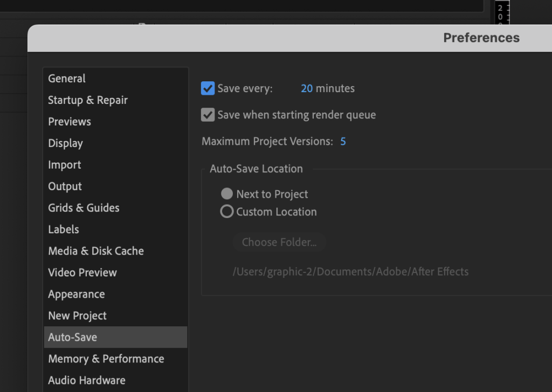Open the Appearance preferences
The image size is (552, 392).
point(77,294)
